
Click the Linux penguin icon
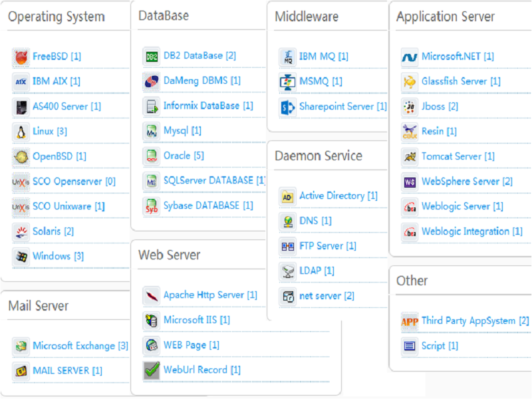click(x=21, y=132)
